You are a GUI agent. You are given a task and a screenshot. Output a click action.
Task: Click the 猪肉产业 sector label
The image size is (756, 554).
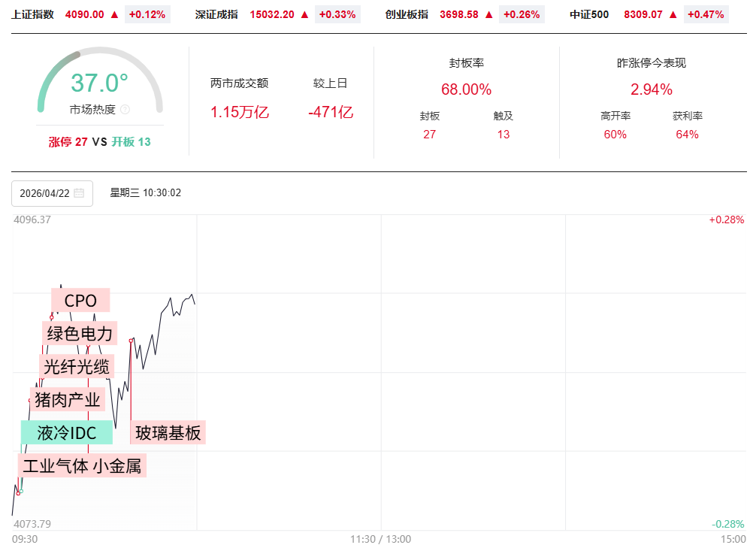tap(68, 400)
